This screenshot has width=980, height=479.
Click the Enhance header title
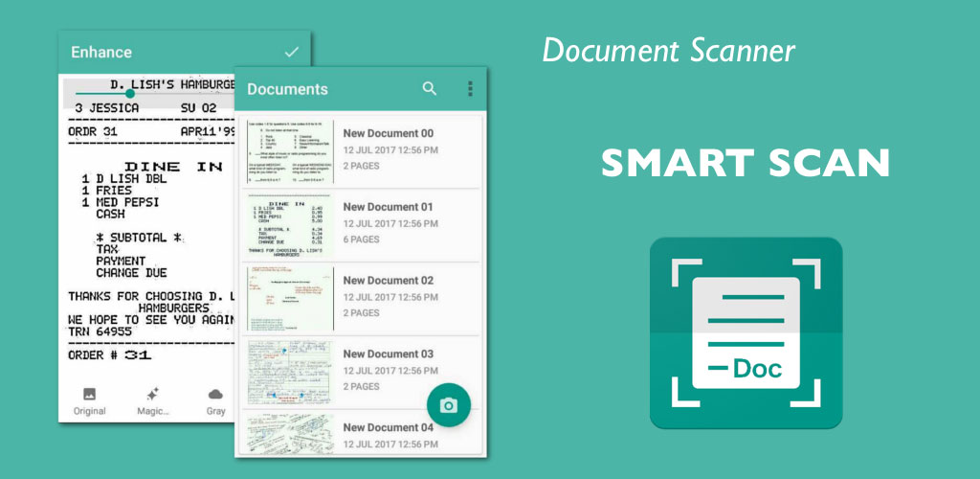(x=101, y=52)
